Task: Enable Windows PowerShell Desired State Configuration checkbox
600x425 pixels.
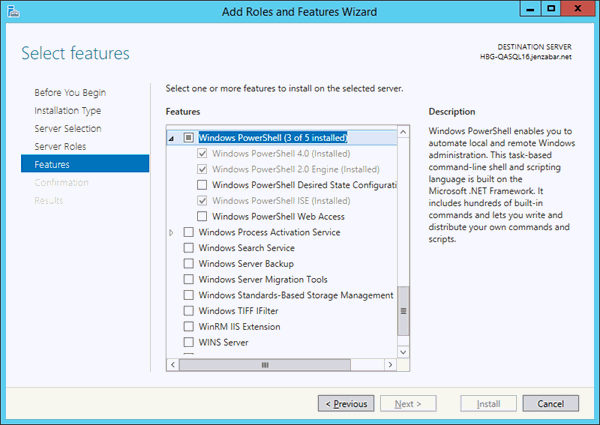Action: tap(202, 185)
